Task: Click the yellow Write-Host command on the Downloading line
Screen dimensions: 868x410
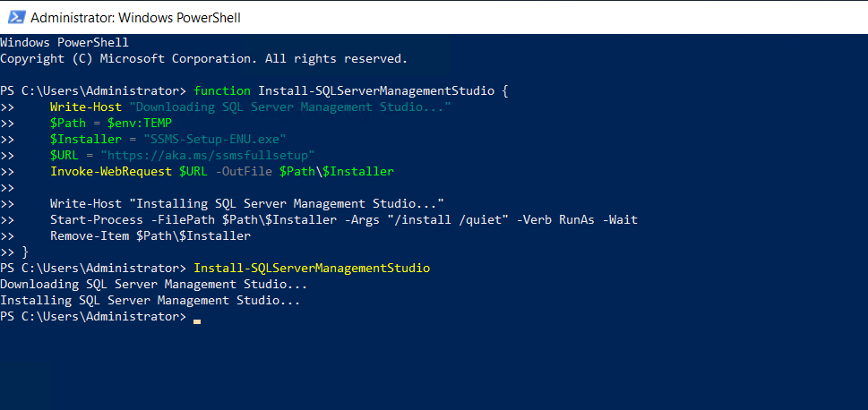Action: click(x=86, y=107)
